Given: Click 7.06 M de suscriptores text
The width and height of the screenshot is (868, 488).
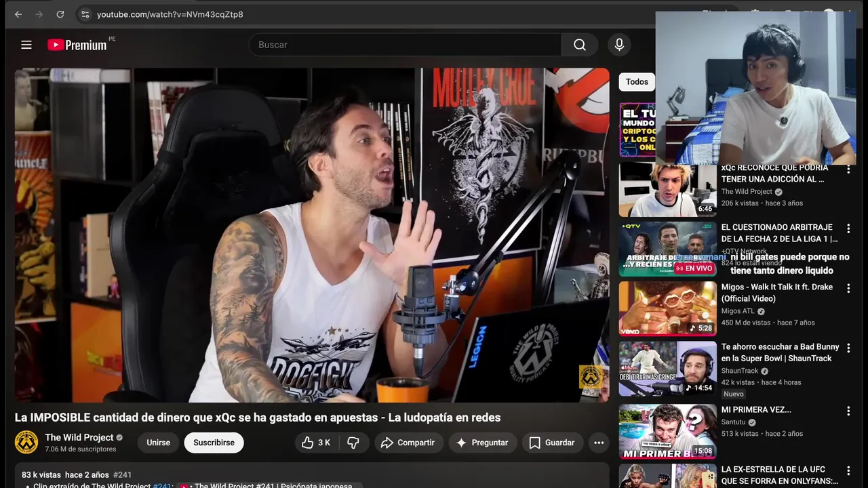Looking at the screenshot, I should [81, 449].
